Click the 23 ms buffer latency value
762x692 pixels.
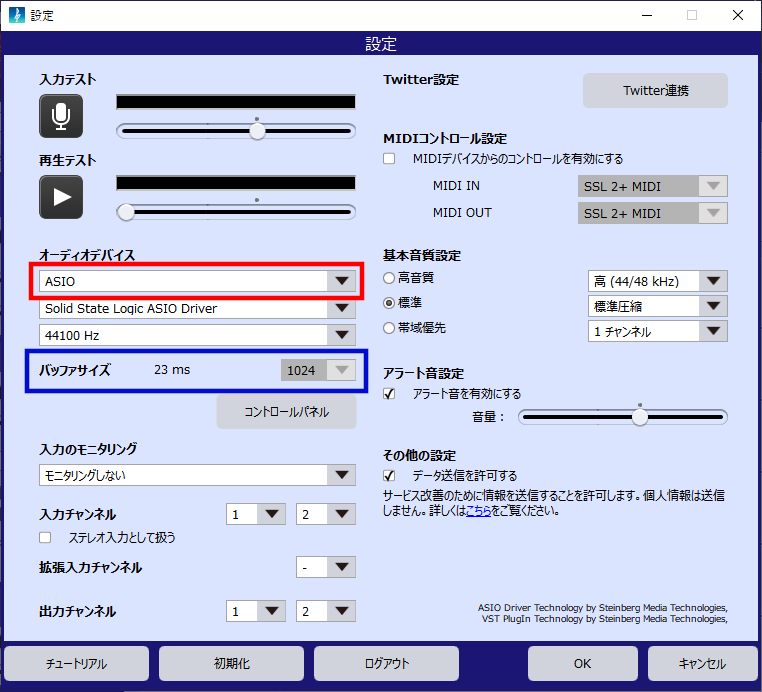tap(172, 370)
